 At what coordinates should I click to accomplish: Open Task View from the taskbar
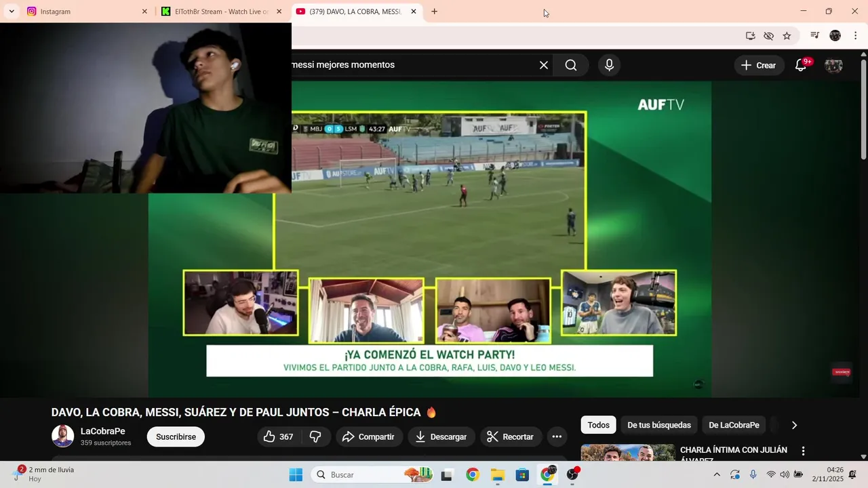pyautogui.click(x=447, y=475)
